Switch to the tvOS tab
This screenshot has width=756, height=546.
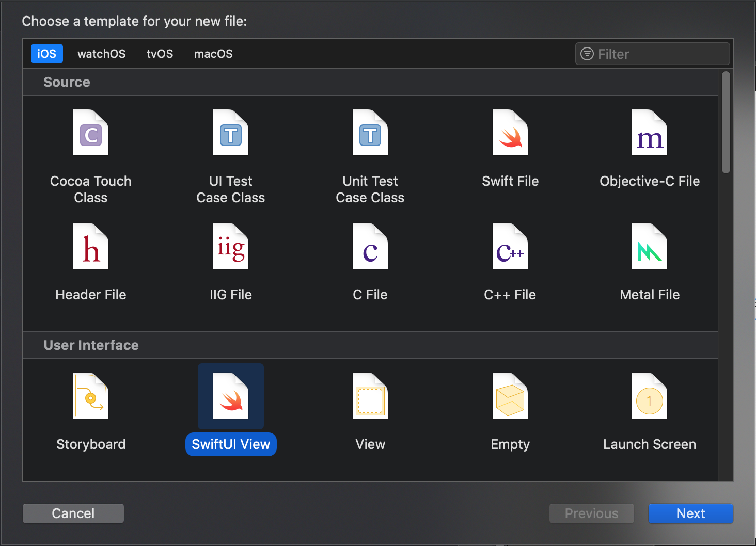click(160, 54)
